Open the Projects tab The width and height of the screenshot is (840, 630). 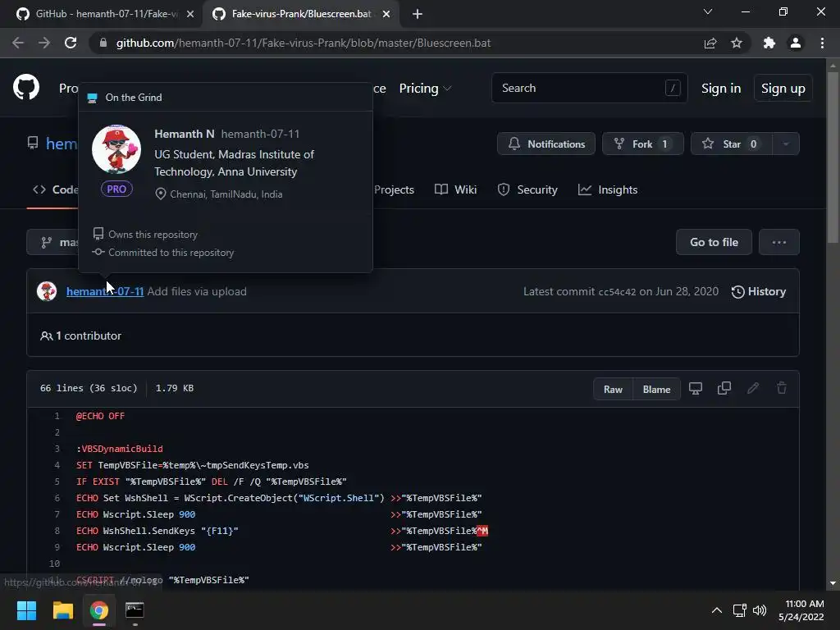pos(394,189)
